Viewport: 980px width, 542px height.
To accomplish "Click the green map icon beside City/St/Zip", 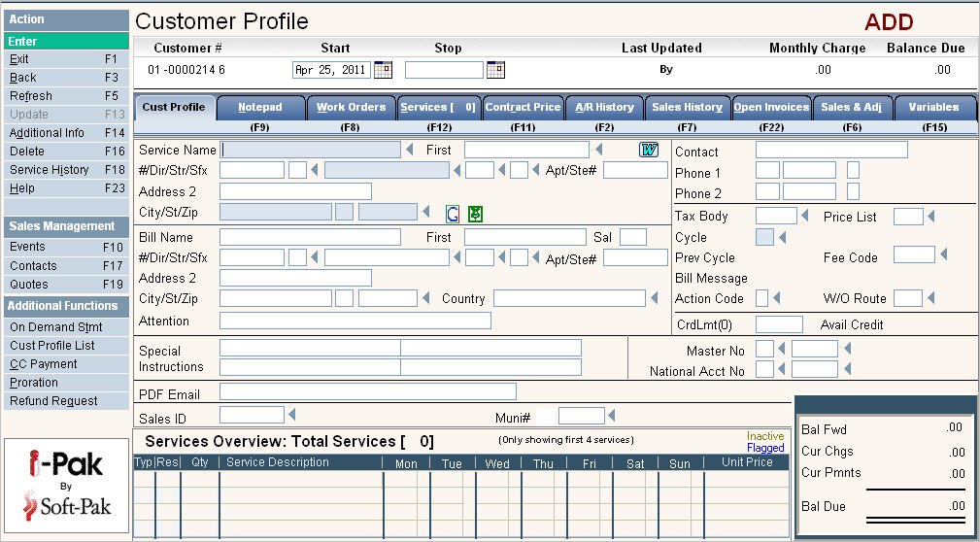I will pyautogui.click(x=476, y=214).
